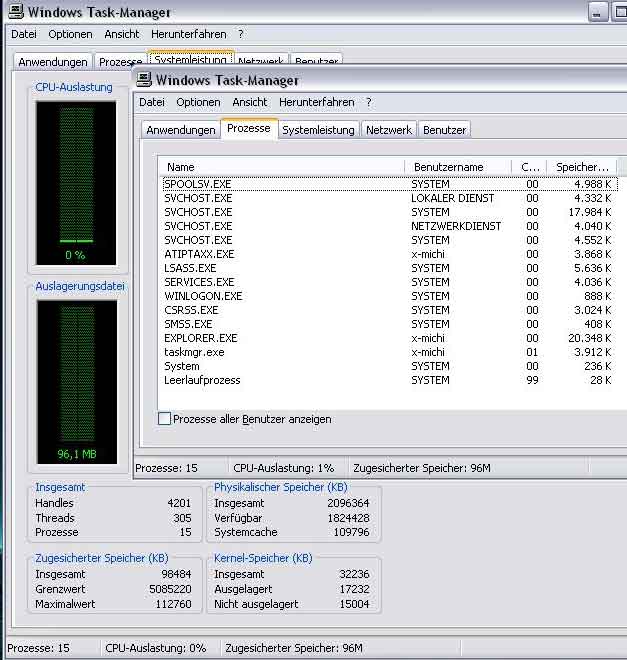Click 'Zugesicherter Speicher: 96M' in front status bar
The height and width of the screenshot is (660, 627).
pyautogui.click(x=422, y=468)
